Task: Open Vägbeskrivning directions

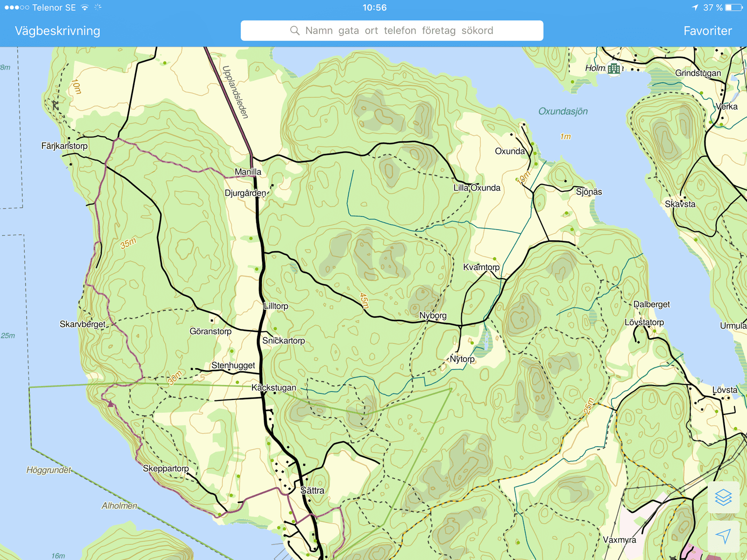Action: click(x=57, y=31)
